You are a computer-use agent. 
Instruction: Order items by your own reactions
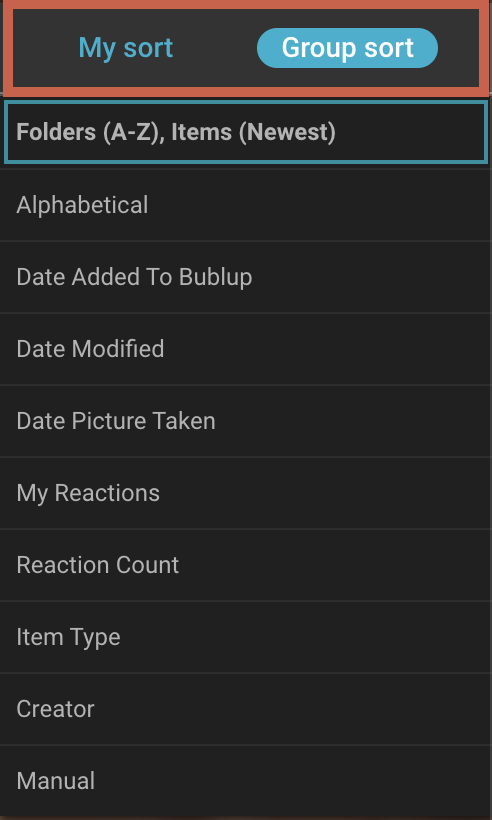(246, 493)
